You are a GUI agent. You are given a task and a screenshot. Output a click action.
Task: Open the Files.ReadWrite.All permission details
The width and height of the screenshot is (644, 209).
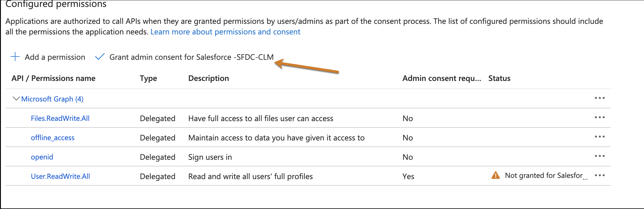point(60,118)
